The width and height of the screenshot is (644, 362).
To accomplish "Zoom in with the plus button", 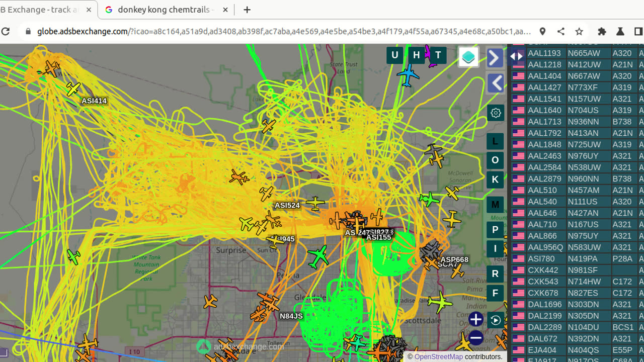I will pos(475,319).
